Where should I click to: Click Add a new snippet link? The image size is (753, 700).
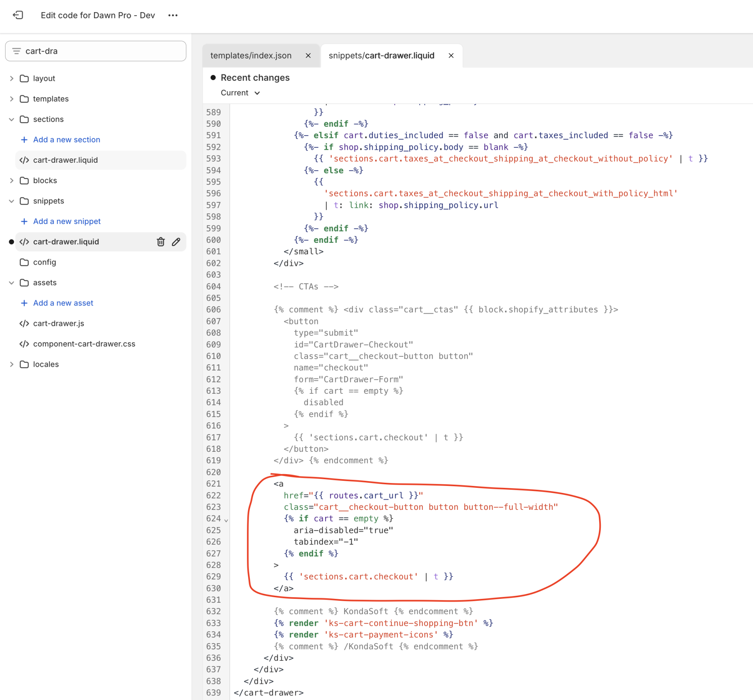pyautogui.click(x=67, y=221)
